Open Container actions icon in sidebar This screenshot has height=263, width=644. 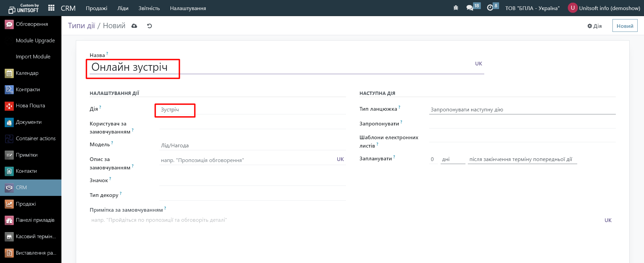[x=9, y=139]
